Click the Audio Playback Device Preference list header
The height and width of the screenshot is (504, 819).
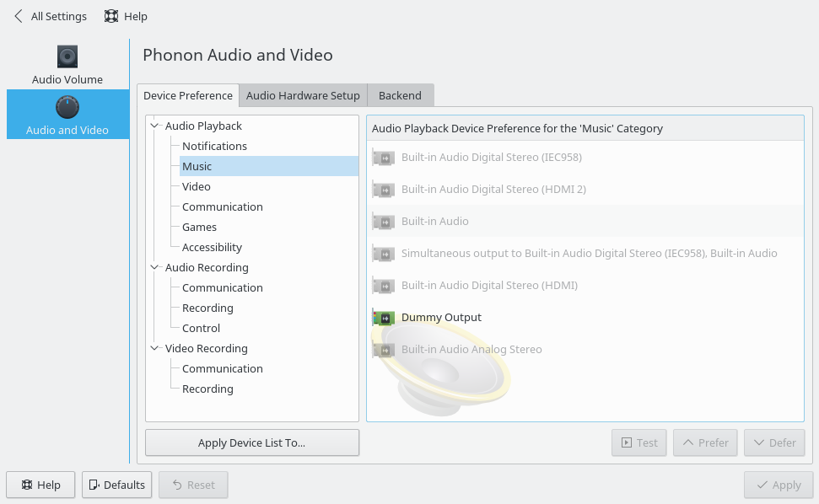tap(585, 128)
